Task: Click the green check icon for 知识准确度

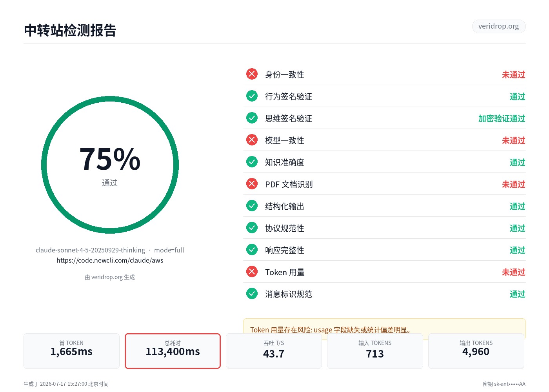Action: point(252,162)
